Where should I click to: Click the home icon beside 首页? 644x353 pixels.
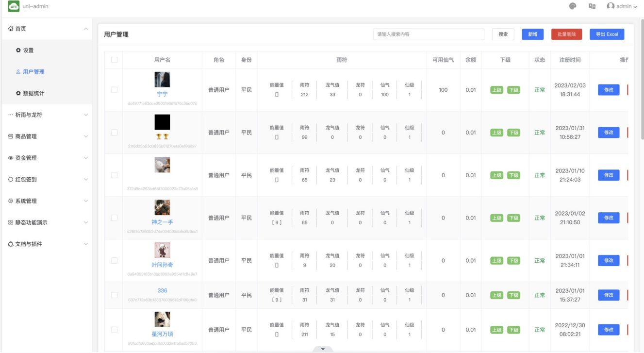pyautogui.click(x=11, y=29)
